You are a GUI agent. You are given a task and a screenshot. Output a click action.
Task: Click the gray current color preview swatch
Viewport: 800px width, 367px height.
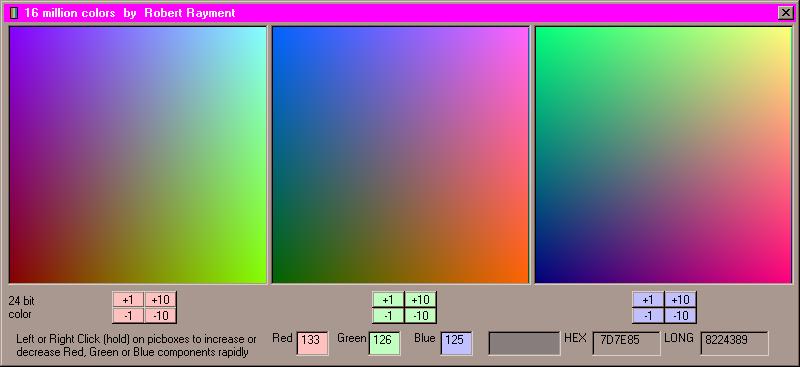pyautogui.click(x=524, y=343)
